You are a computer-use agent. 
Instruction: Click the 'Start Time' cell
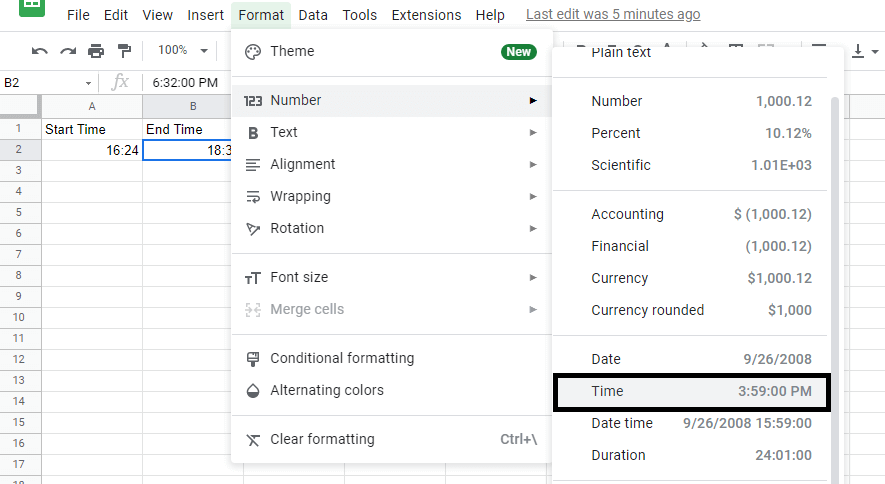(x=92, y=129)
